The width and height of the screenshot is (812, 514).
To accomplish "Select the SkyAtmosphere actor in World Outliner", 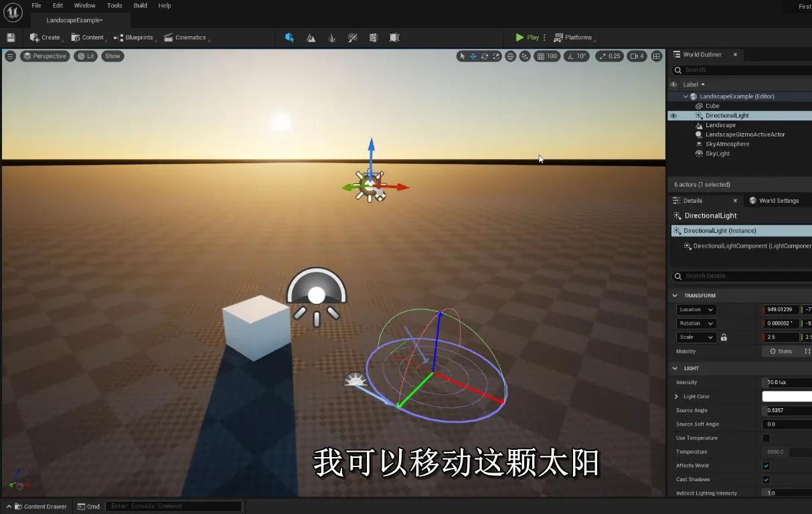I will (728, 144).
